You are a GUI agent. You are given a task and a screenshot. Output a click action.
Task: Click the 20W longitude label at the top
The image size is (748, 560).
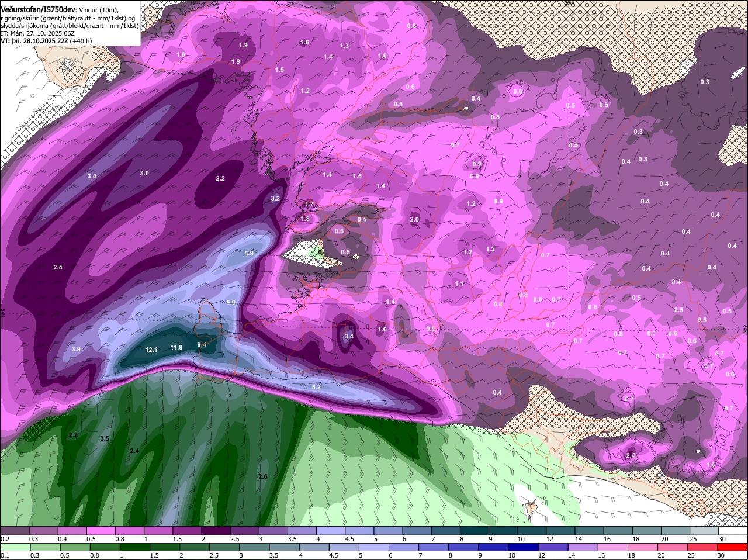tap(570, 3)
